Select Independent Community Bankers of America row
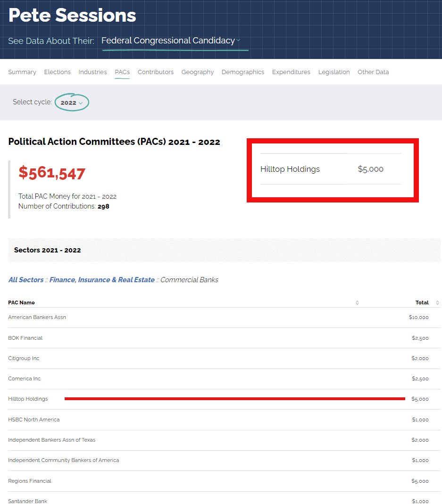442x504 pixels. point(224,460)
